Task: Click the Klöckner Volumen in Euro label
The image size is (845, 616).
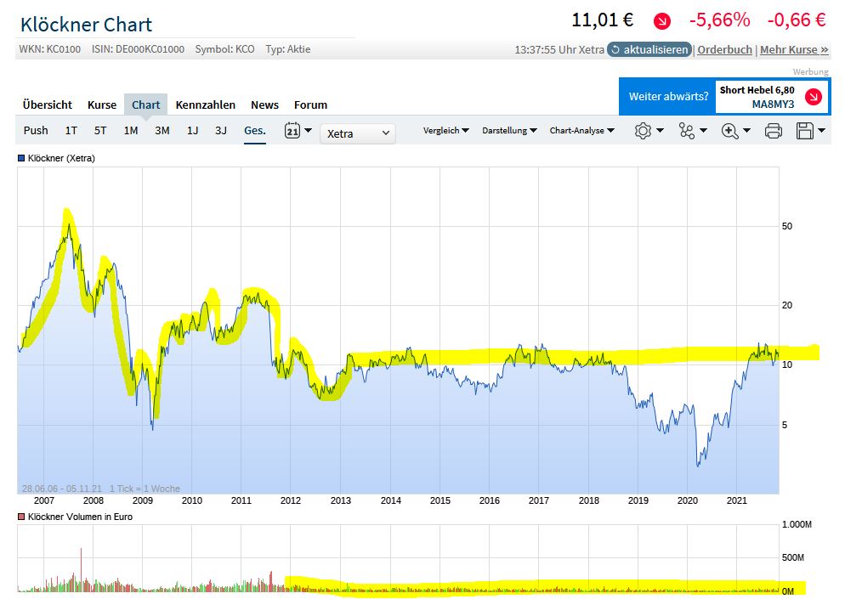Action: (x=80, y=517)
